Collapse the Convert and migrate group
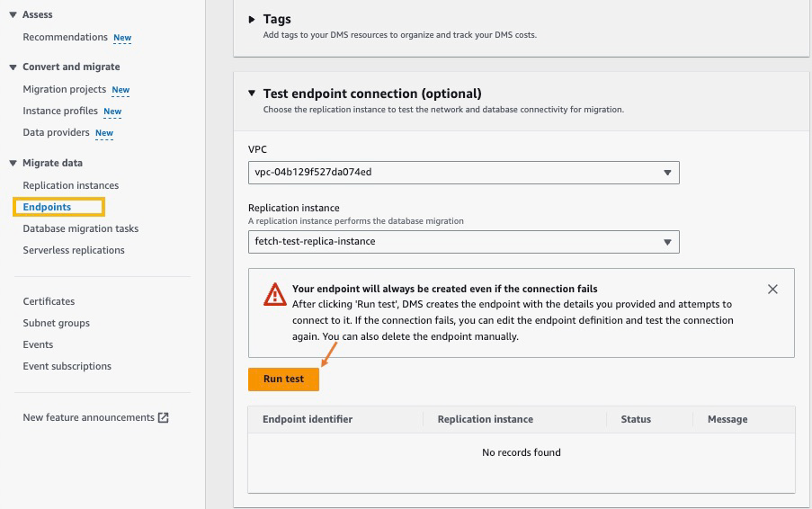 pos(13,67)
